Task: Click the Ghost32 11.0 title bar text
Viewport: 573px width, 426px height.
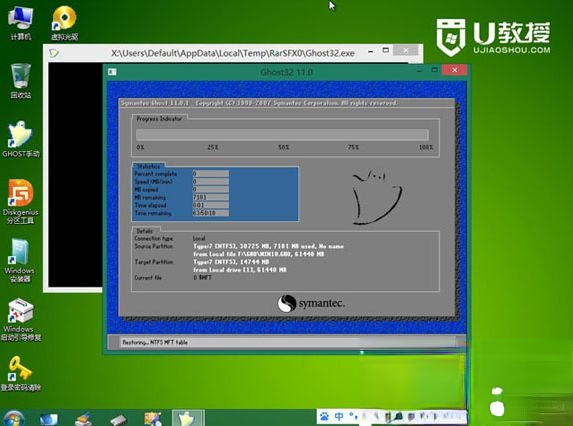Action: [x=286, y=72]
